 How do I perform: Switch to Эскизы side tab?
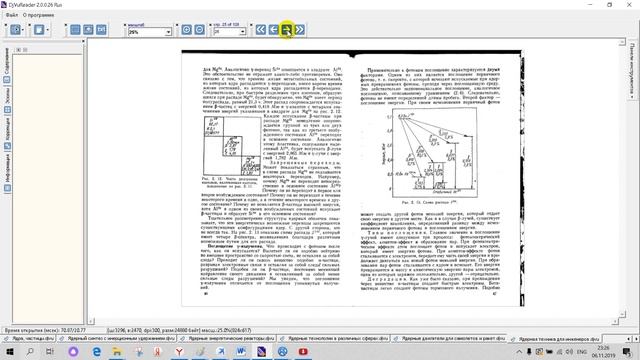pyautogui.click(x=7, y=101)
